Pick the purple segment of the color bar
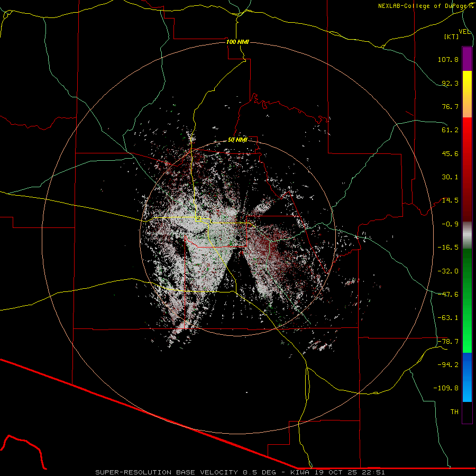 tap(467, 59)
